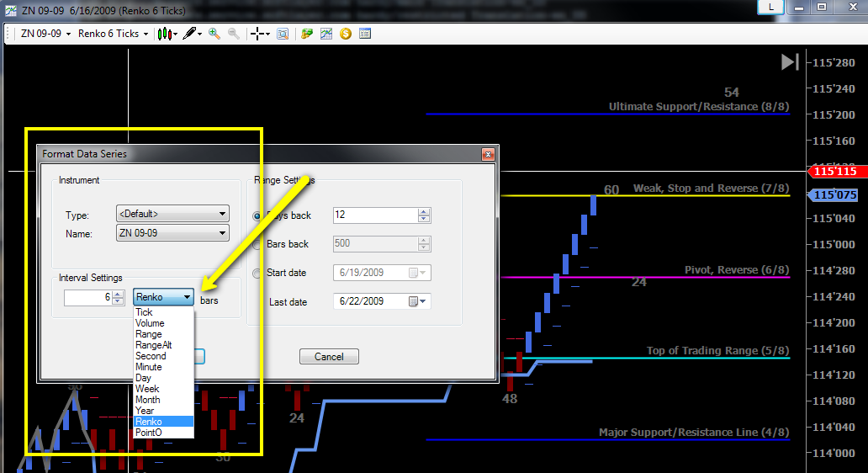Image resolution: width=868 pixels, height=473 pixels.
Task: Click the 115'280 price axis label
Action: click(x=834, y=62)
